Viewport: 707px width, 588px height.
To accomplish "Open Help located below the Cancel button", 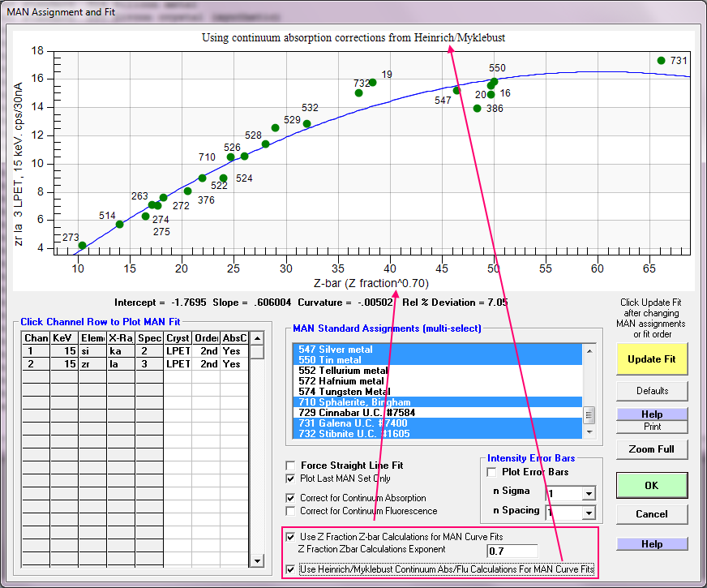I will pyautogui.click(x=651, y=544).
